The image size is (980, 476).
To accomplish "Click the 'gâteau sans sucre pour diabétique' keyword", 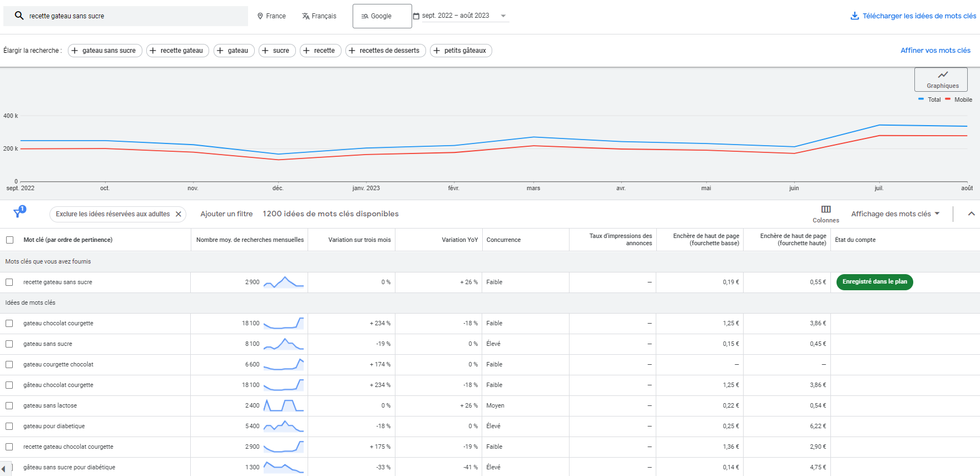I will pyautogui.click(x=69, y=468).
